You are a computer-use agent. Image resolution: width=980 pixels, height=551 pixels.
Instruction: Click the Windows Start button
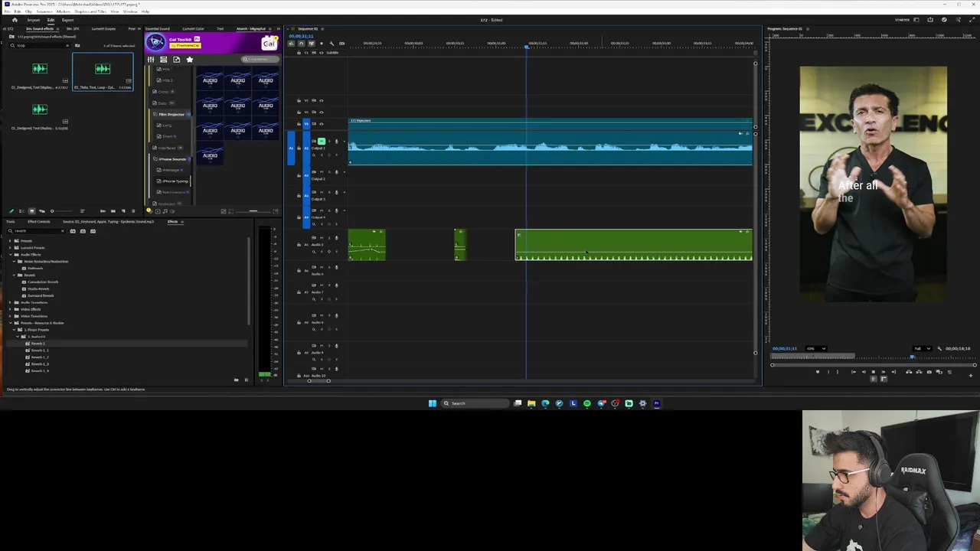click(x=433, y=403)
